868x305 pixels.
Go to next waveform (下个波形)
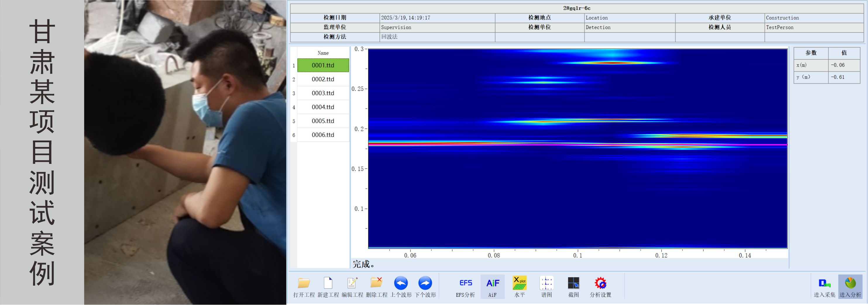click(425, 283)
